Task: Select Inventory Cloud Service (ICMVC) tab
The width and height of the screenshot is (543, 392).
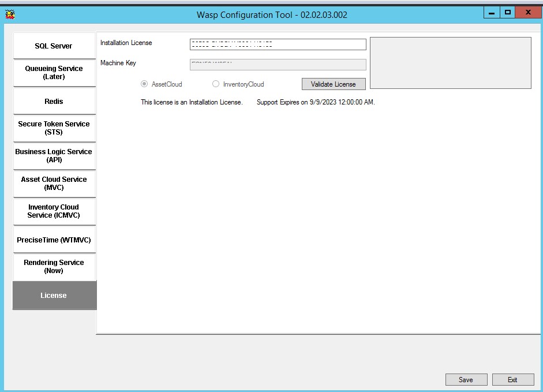Action: 54,211
